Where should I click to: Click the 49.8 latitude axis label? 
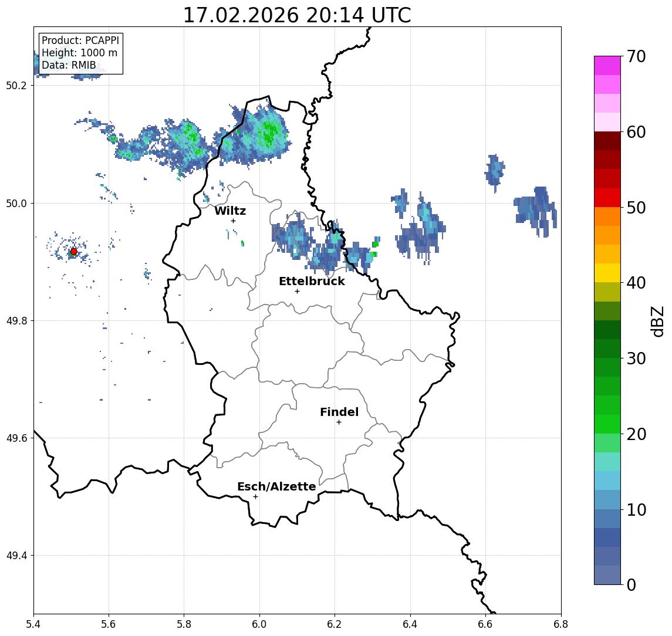(x=16, y=320)
